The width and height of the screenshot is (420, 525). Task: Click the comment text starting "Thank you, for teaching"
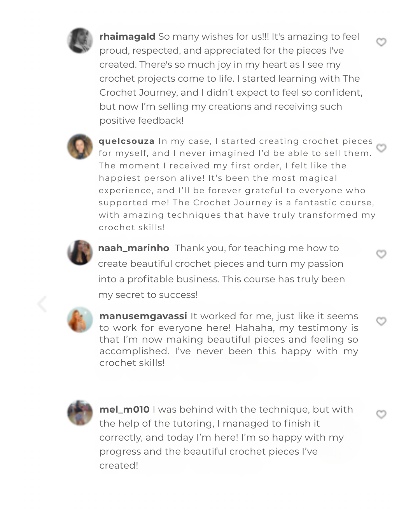[221, 271]
